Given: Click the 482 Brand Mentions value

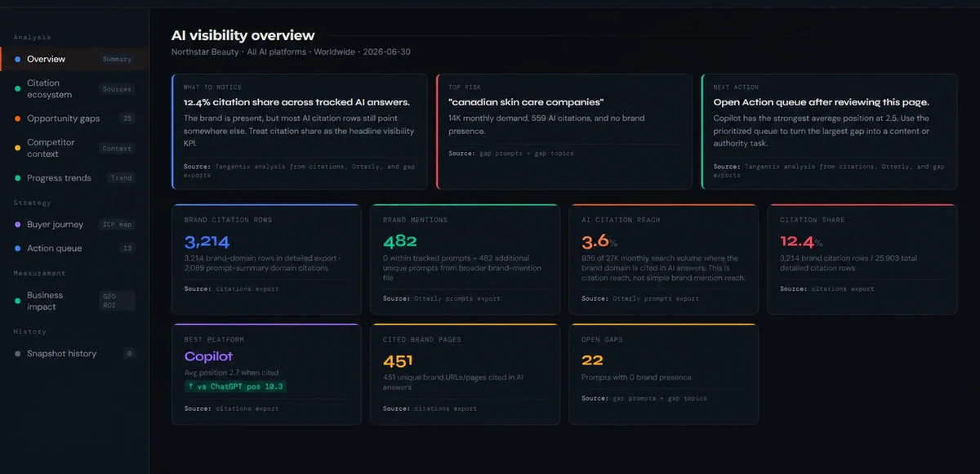Looking at the screenshot, I should click(x=399, y=242).
